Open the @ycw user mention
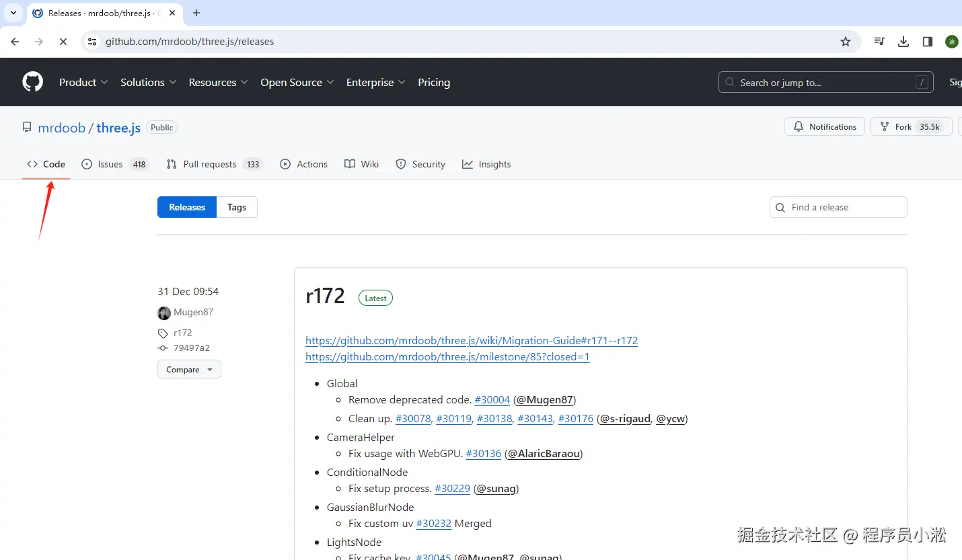Viewport: 962px width, 560px height. pyautogui.click(x=670, y=418)
